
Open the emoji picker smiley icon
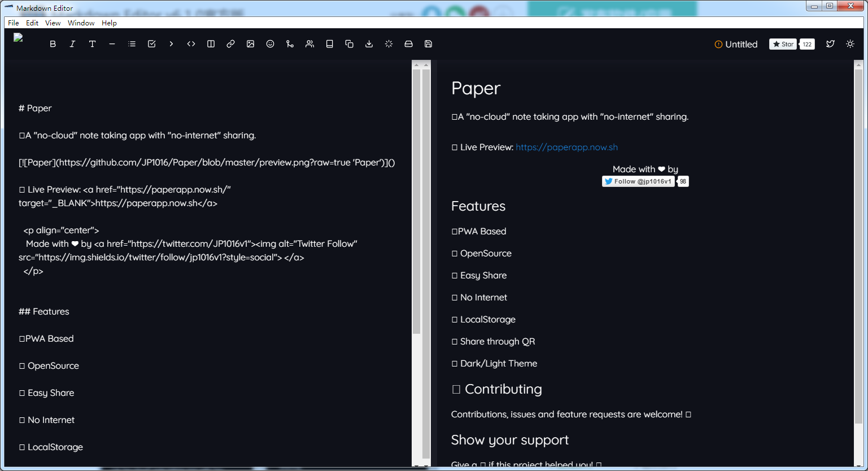270,44
